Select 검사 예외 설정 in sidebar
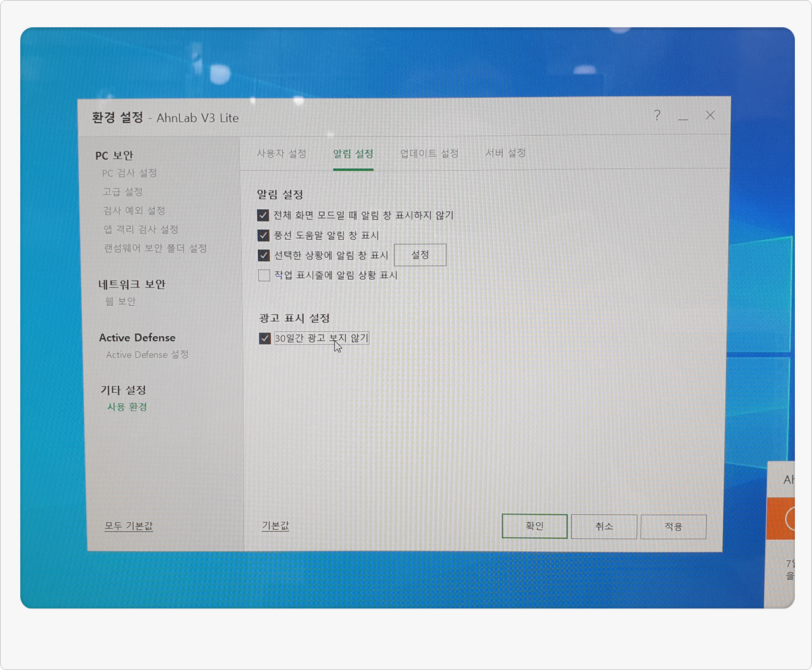The image size is (812, 670). point(134,211)
